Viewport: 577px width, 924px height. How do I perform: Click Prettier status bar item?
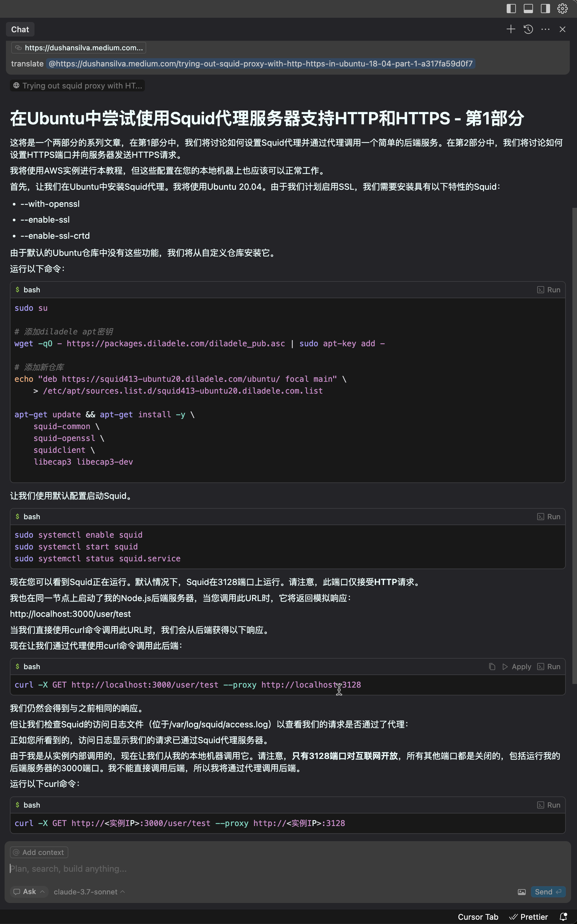click(529, 917)
